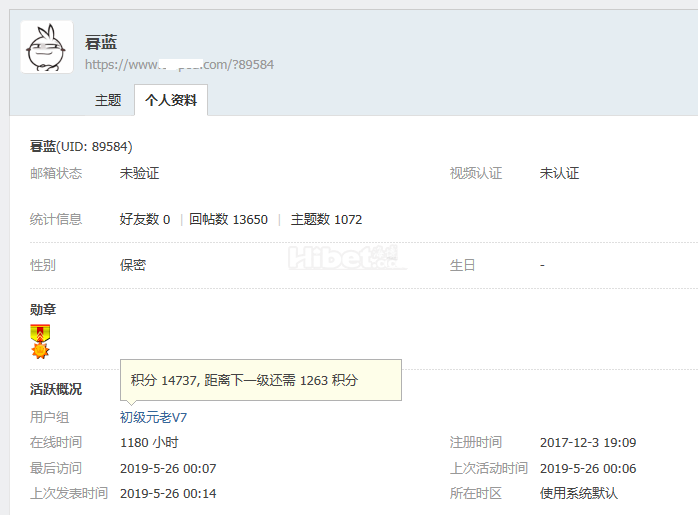Viewport: 698px width, 515px height.
Task: Click the last post time 2019-5-26 00:14
Action: click(168, 493)
